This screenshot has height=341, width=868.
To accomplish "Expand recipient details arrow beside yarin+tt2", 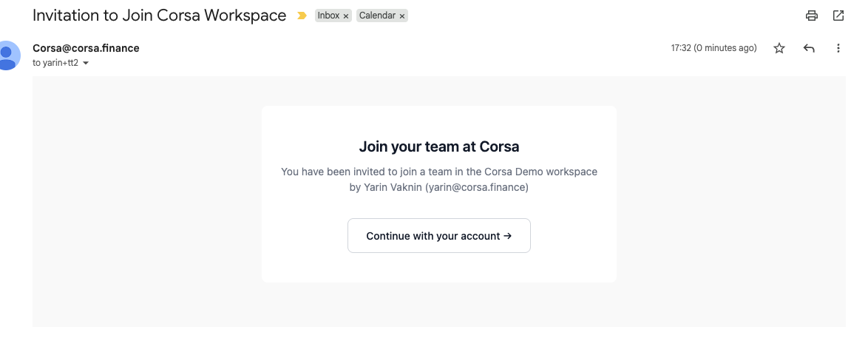I will coord(86,63).
